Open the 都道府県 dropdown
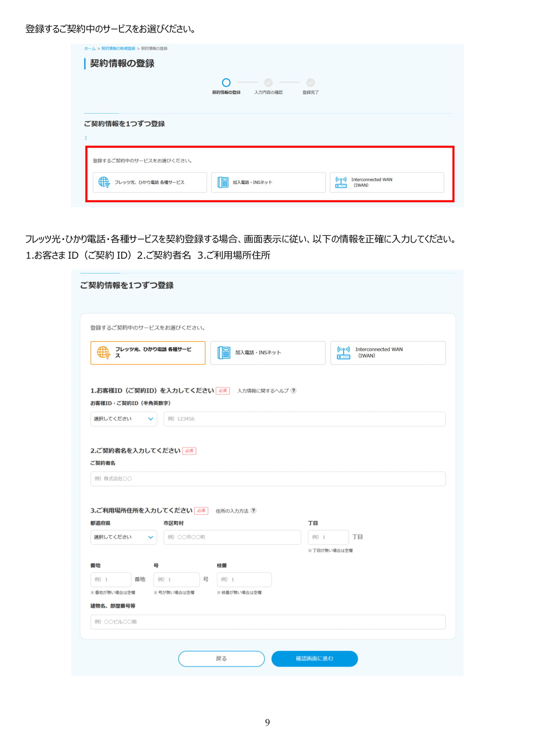 click(124, 537)
